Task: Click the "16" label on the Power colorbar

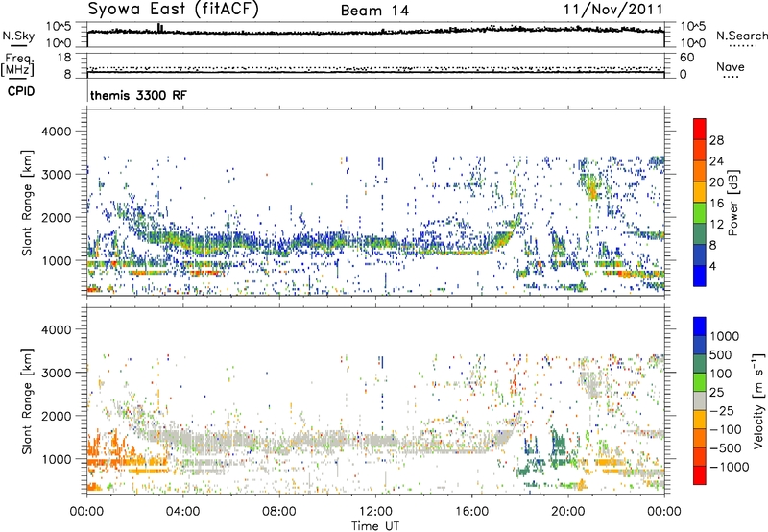Action: 716,204
